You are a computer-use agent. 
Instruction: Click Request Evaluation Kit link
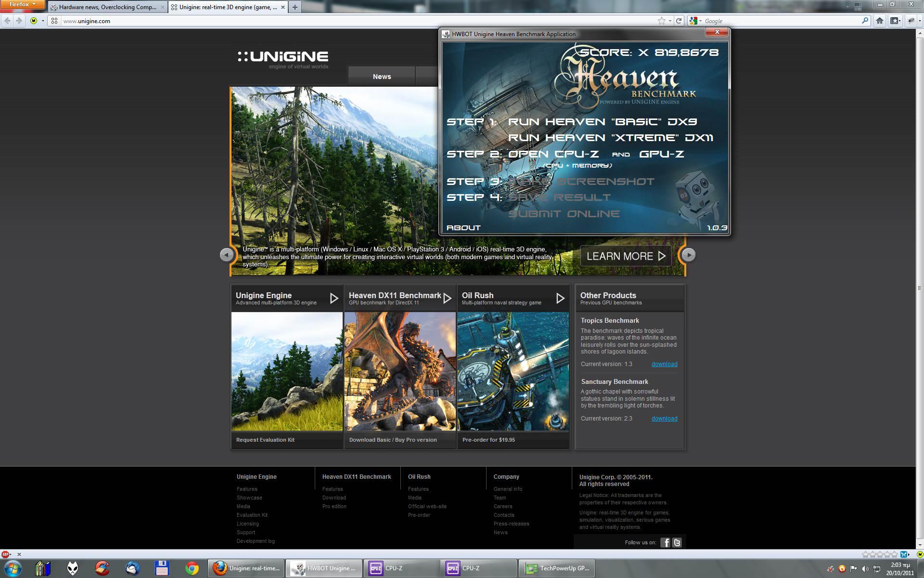click(x=265, y=440)
